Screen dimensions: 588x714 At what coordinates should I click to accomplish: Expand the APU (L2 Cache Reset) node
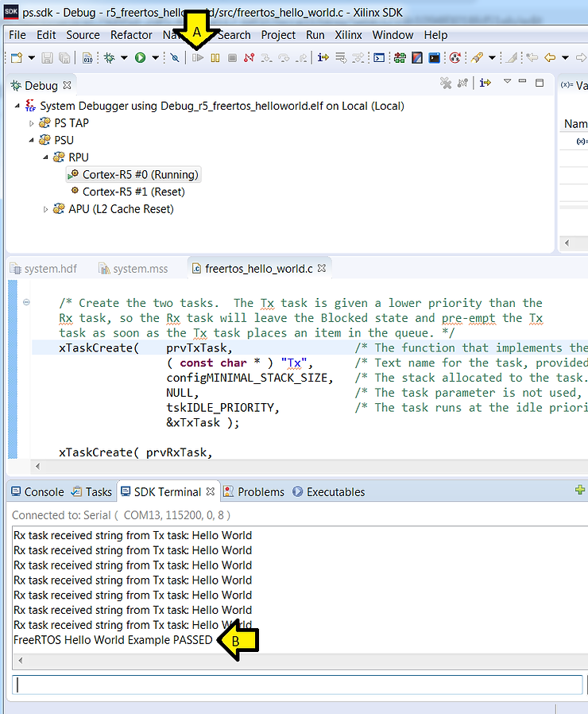(x=45, y=209)
